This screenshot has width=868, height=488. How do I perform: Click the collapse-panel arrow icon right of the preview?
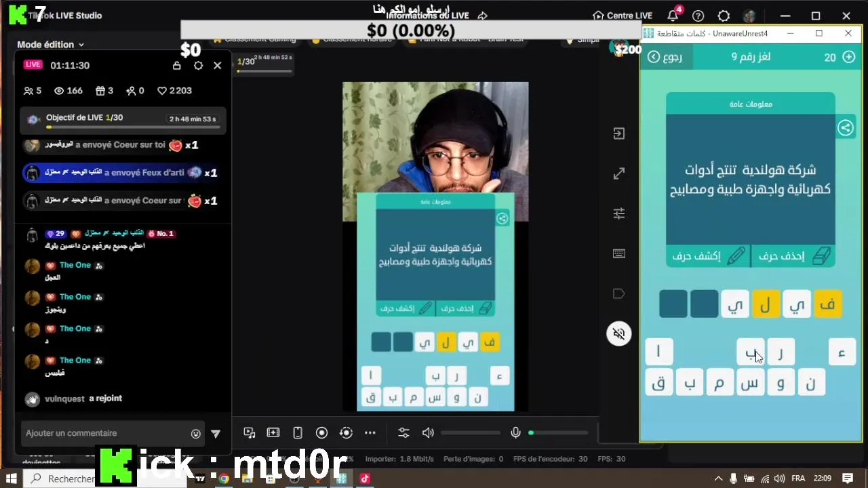coord(619,134)
